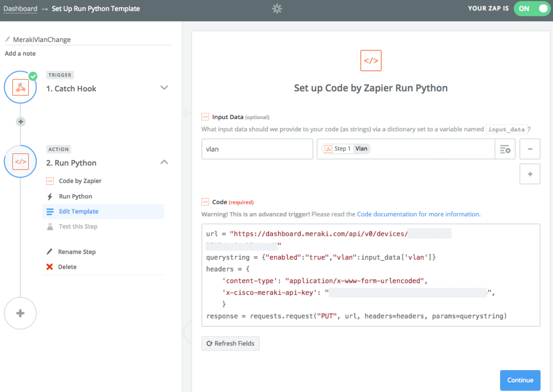553x392 pixels.
Task: Collapse the Run Python action step
Action: pyautogui.click(x=164, y=162)
